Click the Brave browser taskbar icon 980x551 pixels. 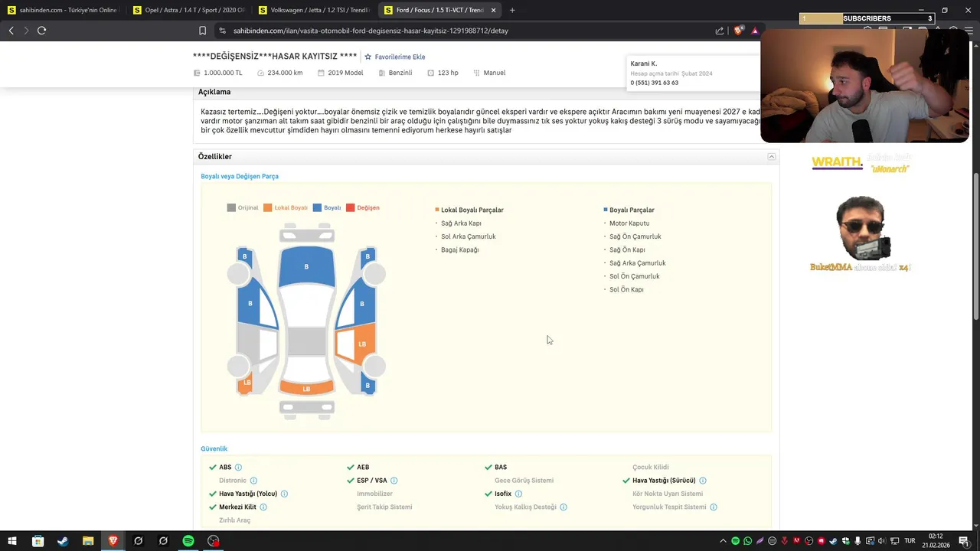113,541
